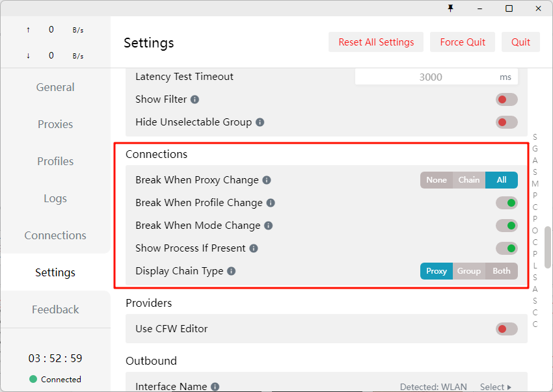553x392 pixels.
Task: Click the Latency Test Timeout input field
Action: [429, 77]
